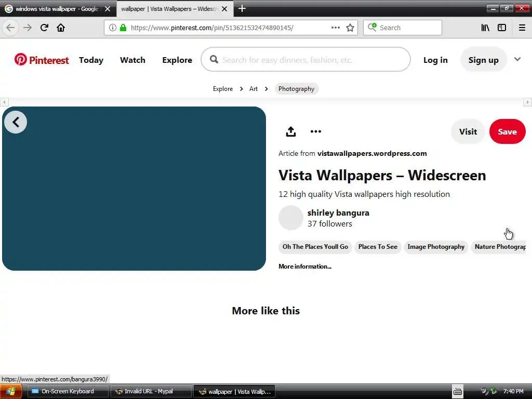Screen dimensions: 532x399
Task: Switch to On-Screen Keyboard taskbar window
Action: 68,391
